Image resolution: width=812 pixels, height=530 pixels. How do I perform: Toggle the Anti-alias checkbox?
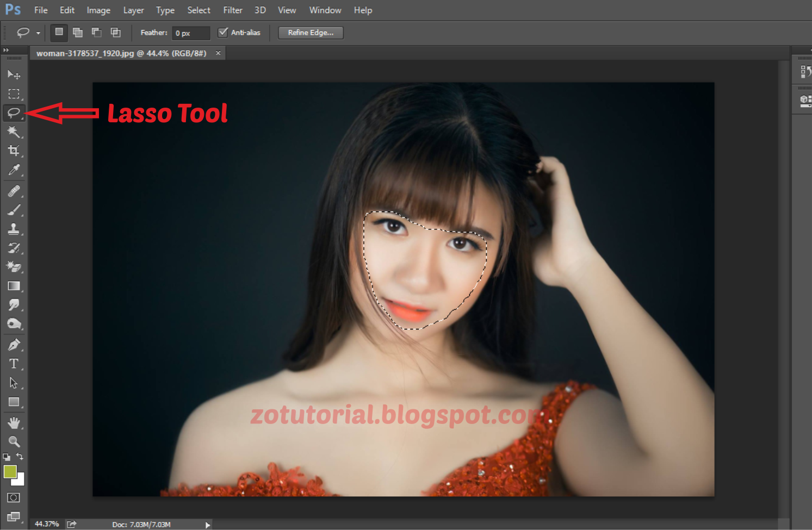[x=222, y=32]
